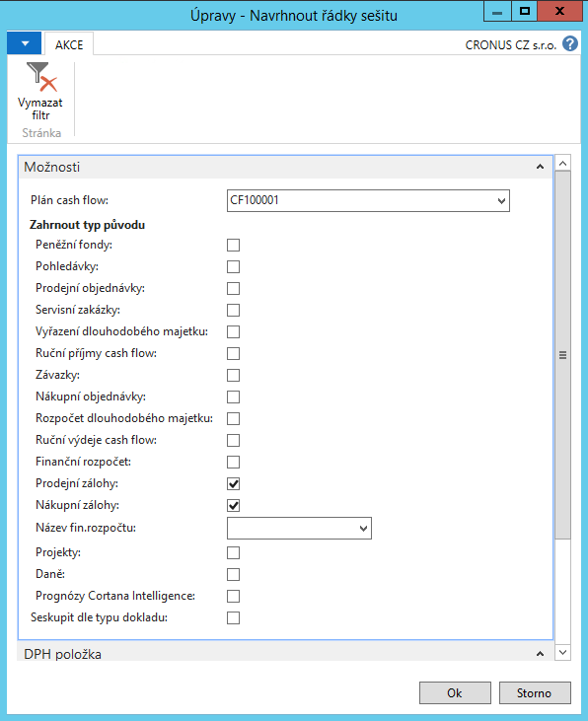Cancel with the Storno button
The width and height of the screenshot is (588, 721).
535,693
